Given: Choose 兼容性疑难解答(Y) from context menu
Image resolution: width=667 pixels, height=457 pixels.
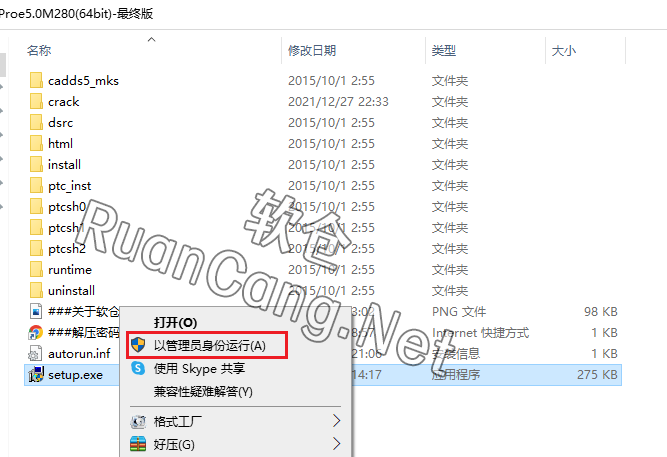Looking at the screenshot, I should 203,391.
